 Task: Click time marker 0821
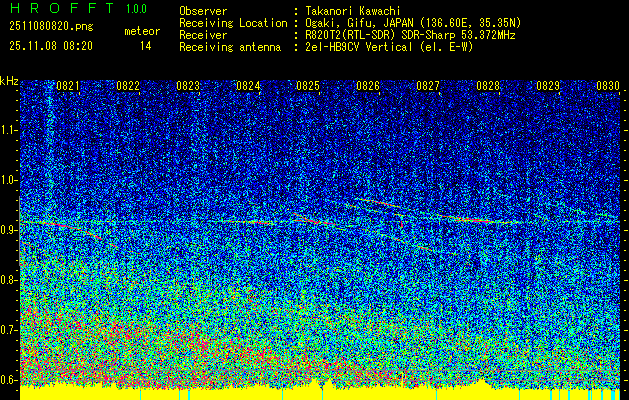point(68,85)
